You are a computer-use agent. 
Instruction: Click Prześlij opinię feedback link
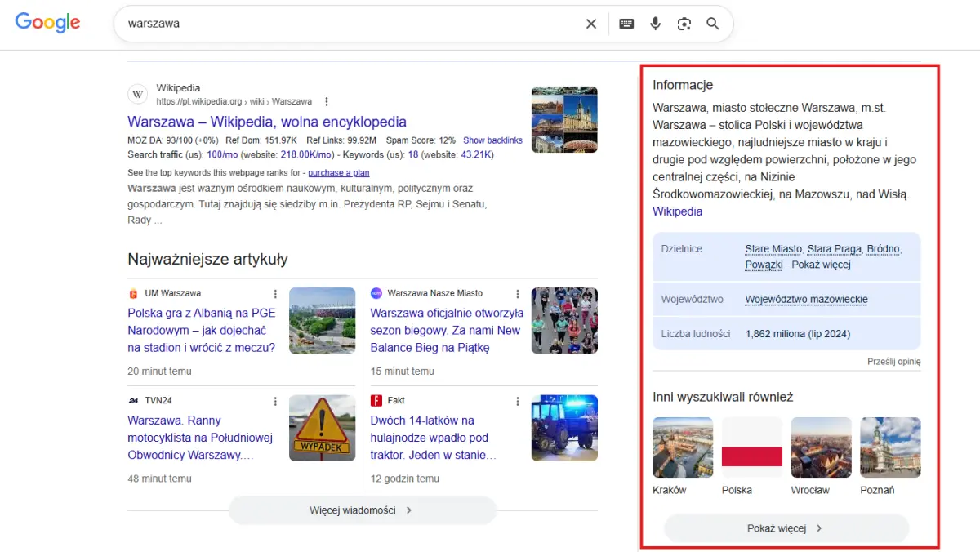point(893,362)
